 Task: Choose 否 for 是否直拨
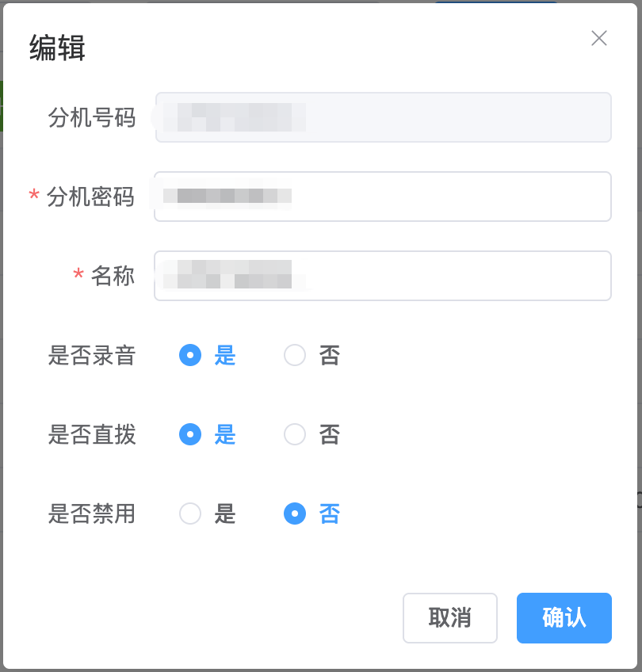[295, 434]
